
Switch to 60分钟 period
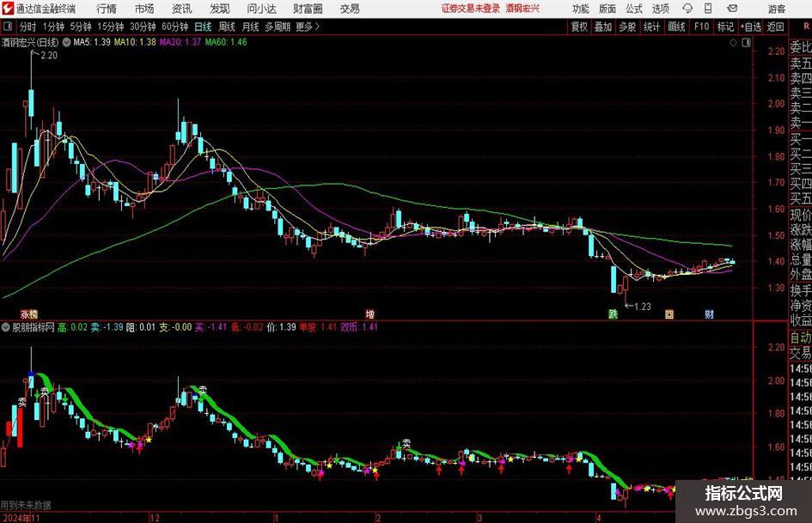[175, 27]
